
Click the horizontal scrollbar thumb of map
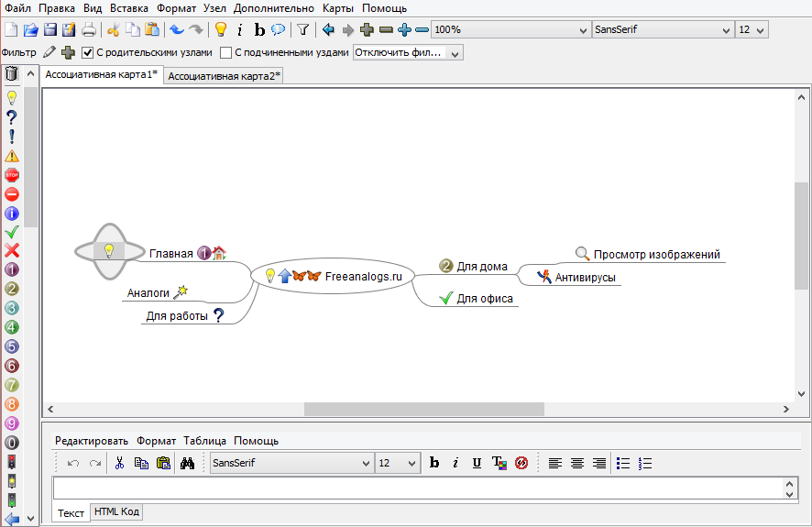[424, 409]
